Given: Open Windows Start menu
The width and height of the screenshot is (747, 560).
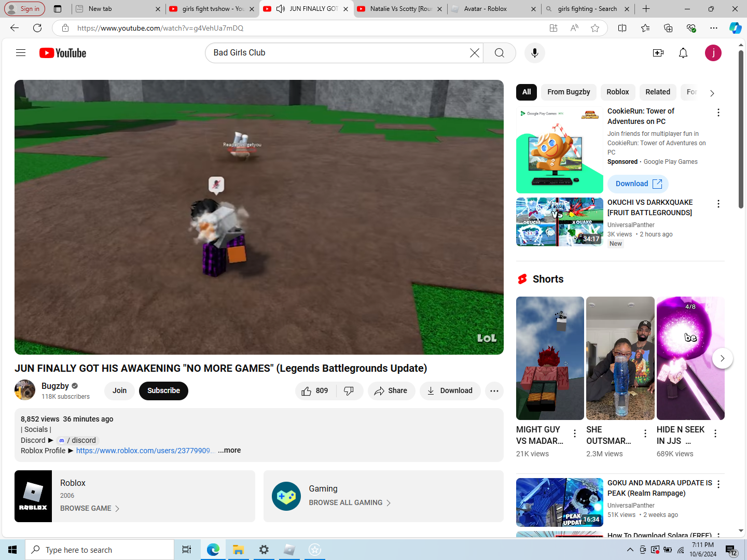Looking at the screenshot, I should [12, 550].
